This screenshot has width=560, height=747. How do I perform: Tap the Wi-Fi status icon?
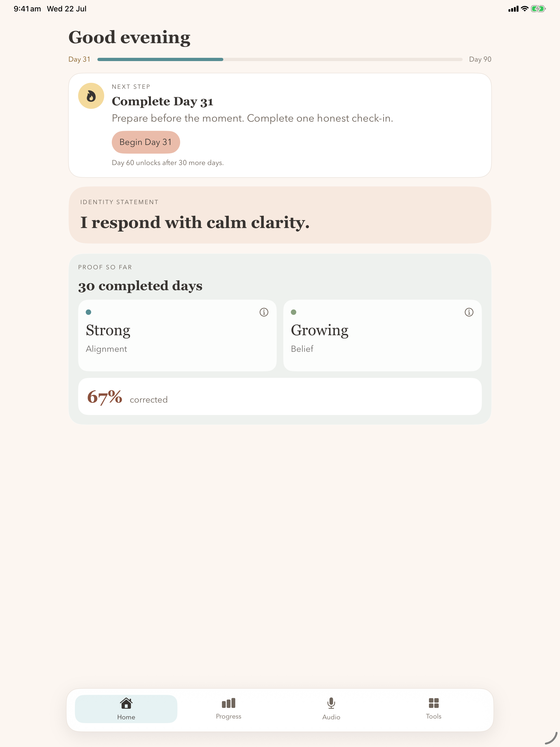524,9
